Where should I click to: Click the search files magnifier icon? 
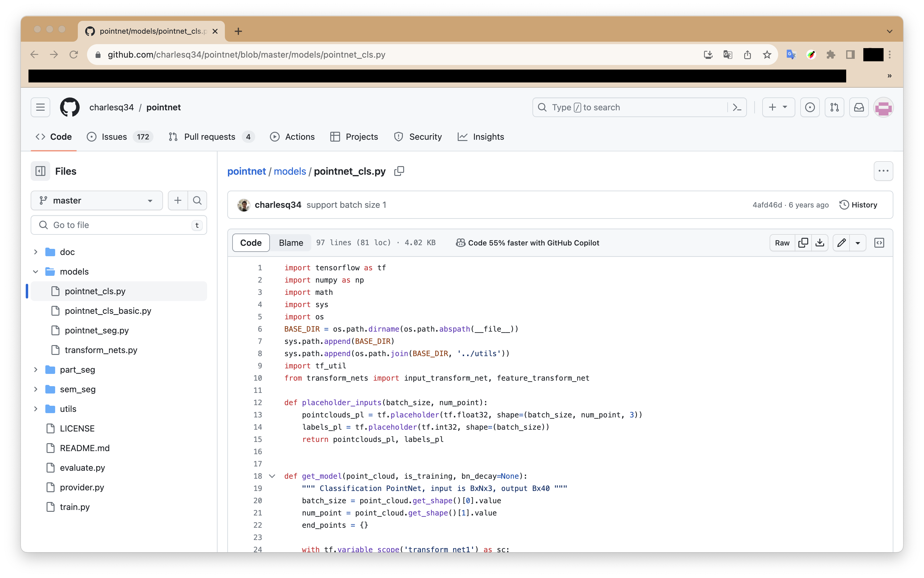coord(197,200)
